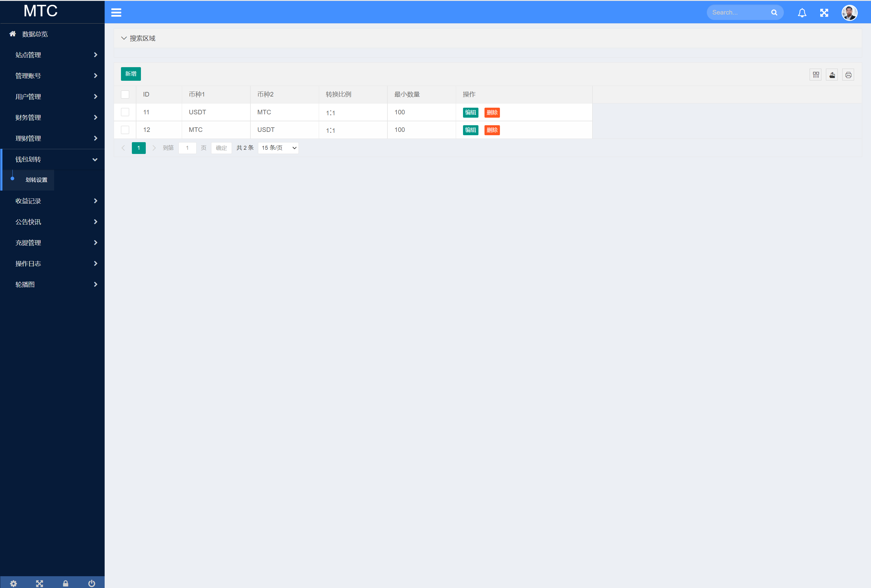Open 财务管理 sidebar submenu

[x=52, y=117]
